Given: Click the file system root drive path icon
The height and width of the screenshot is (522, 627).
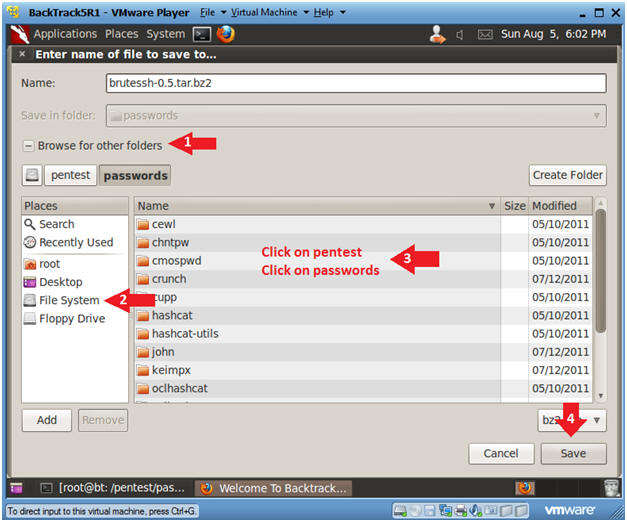Looking at the screenshot, I should click(32, 175).
